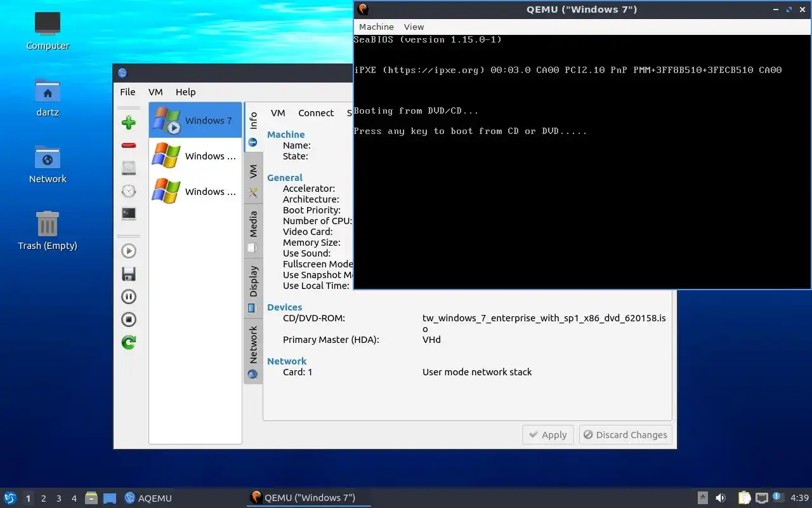The width and height of the screenshot is (812, 508).
Task: Click the Devices section heading
Action: click(x=284, y=307)
